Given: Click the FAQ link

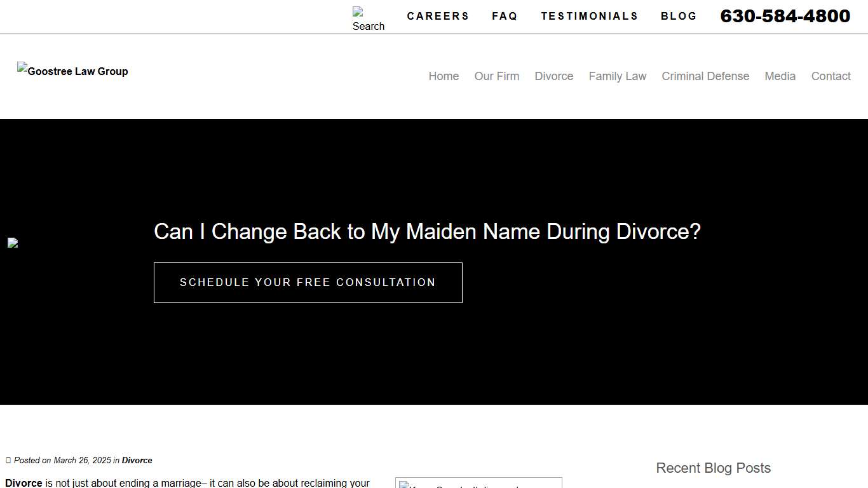Looking at the screenshot, I should (505, 16).
